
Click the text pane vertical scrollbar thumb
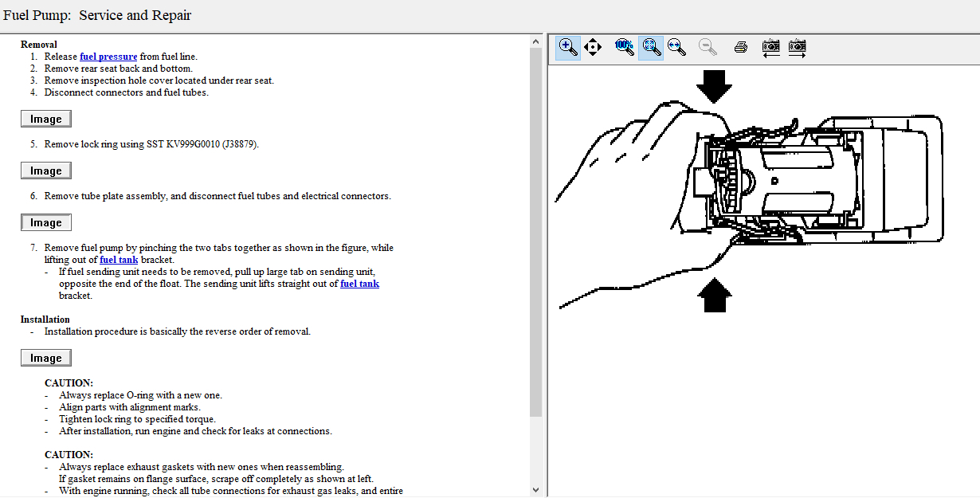tap(535, 232)
